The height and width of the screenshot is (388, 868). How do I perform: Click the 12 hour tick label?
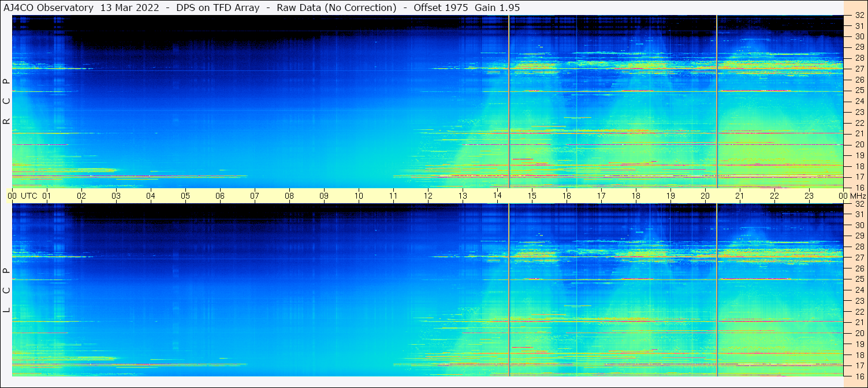pyautogui.click(x=428, y=196)
